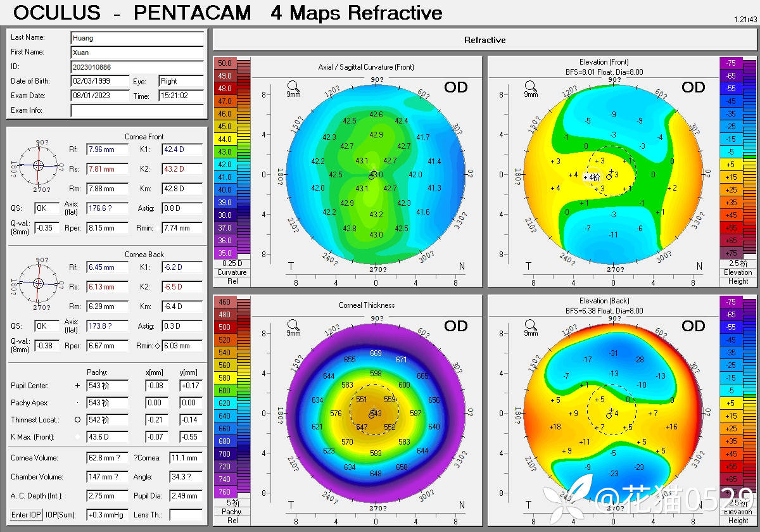Click the empty Lens Th. field
The height and width of the screenshot is (532, 760).
click(x=186, y=515)
